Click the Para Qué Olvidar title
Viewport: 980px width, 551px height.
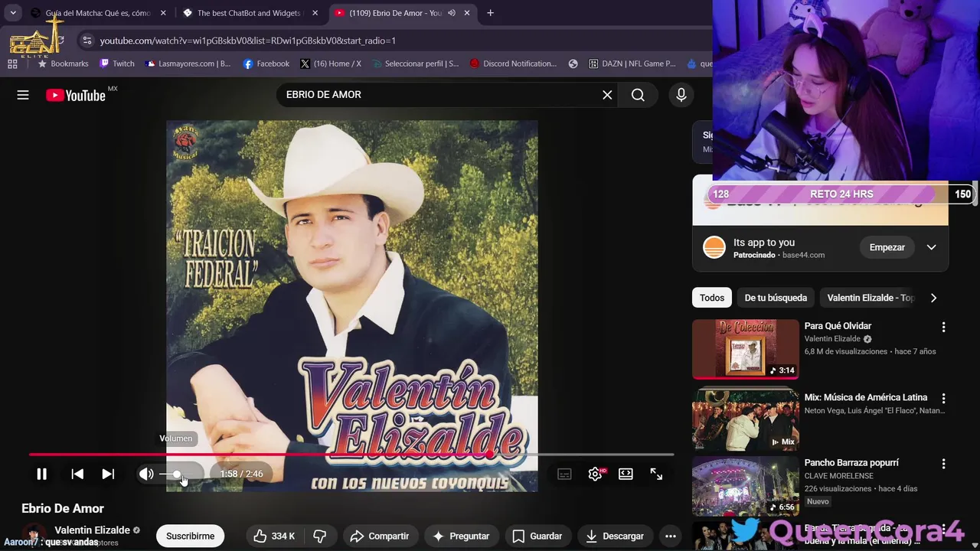point(838,326)
